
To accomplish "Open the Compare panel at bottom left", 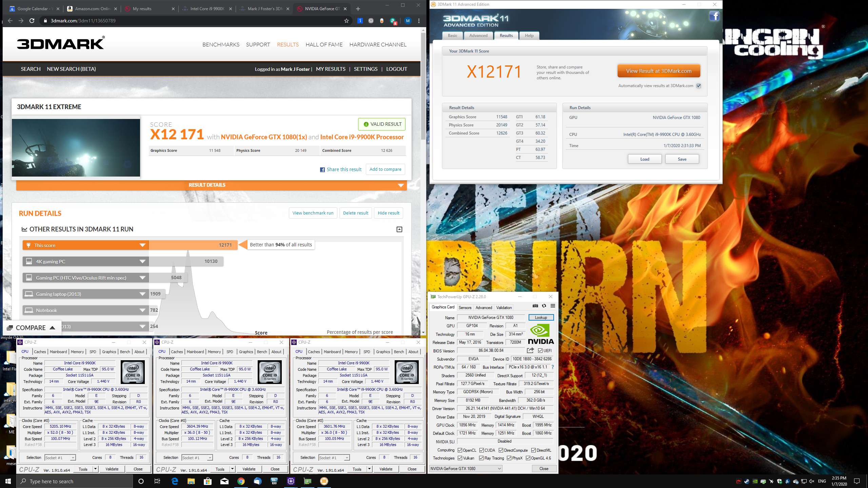I will coord(31,328).
